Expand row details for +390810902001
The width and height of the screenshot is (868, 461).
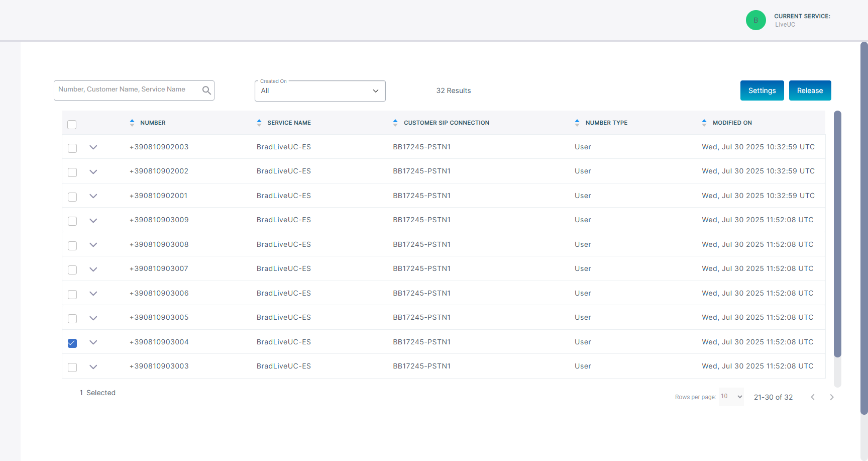[x=93, y=196]
